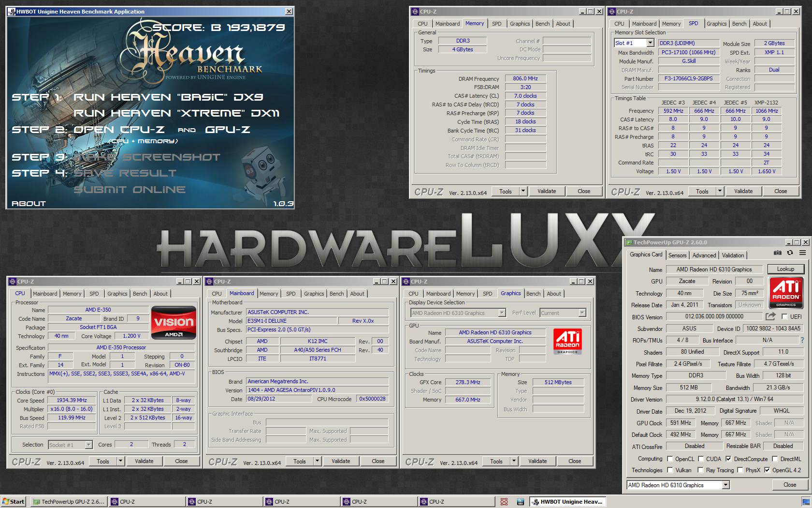Click the motherboard model E35M1-I DELUXE
The width and height of the screenshot is (812, 508).
point(291,321)
